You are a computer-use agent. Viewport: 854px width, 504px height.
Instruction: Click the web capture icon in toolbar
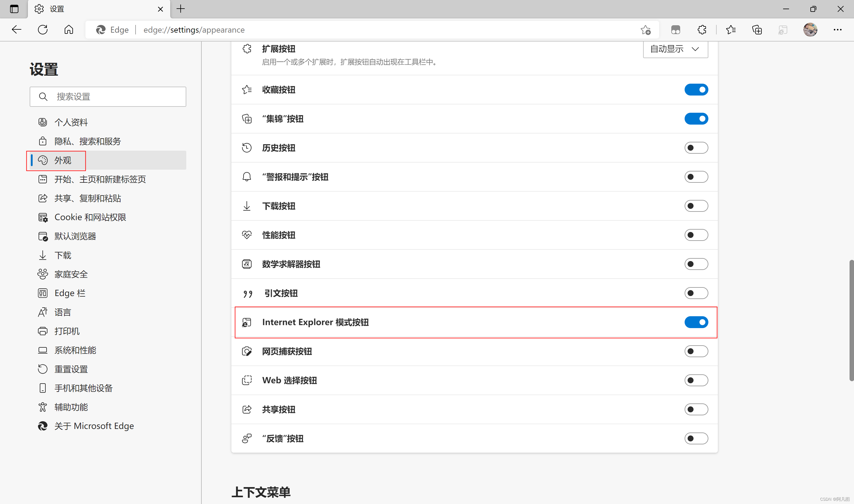point(783,30)
